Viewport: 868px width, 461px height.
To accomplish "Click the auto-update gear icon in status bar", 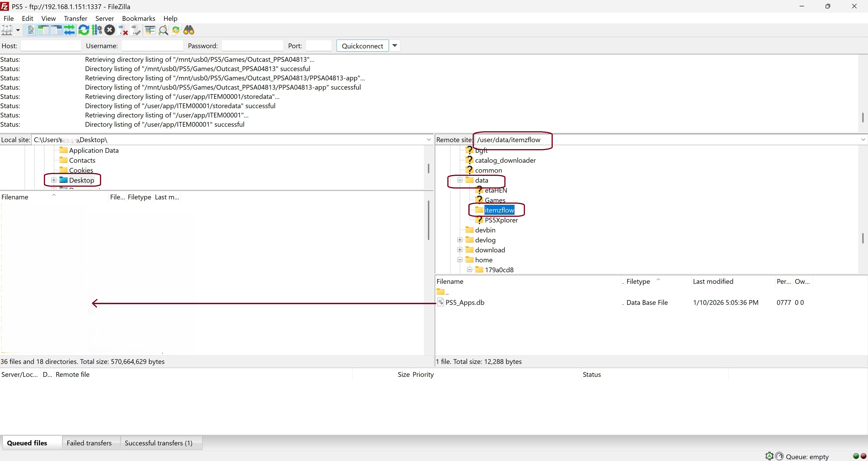I will coord(769,456).
